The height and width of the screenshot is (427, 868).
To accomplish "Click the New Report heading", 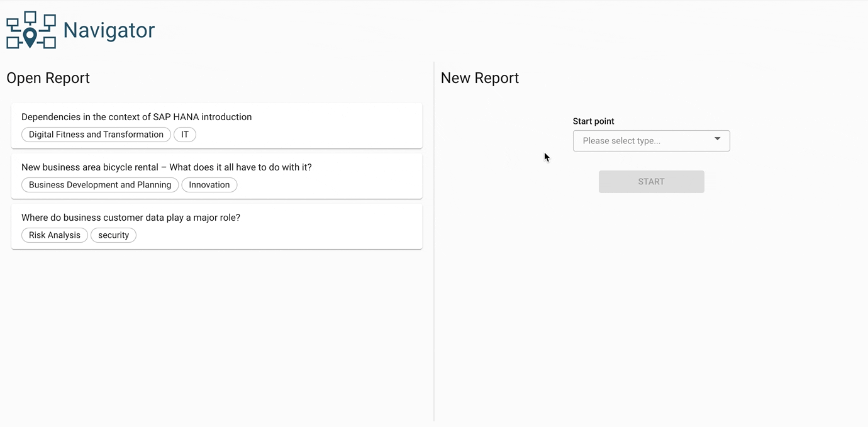I will coord(479,78).
